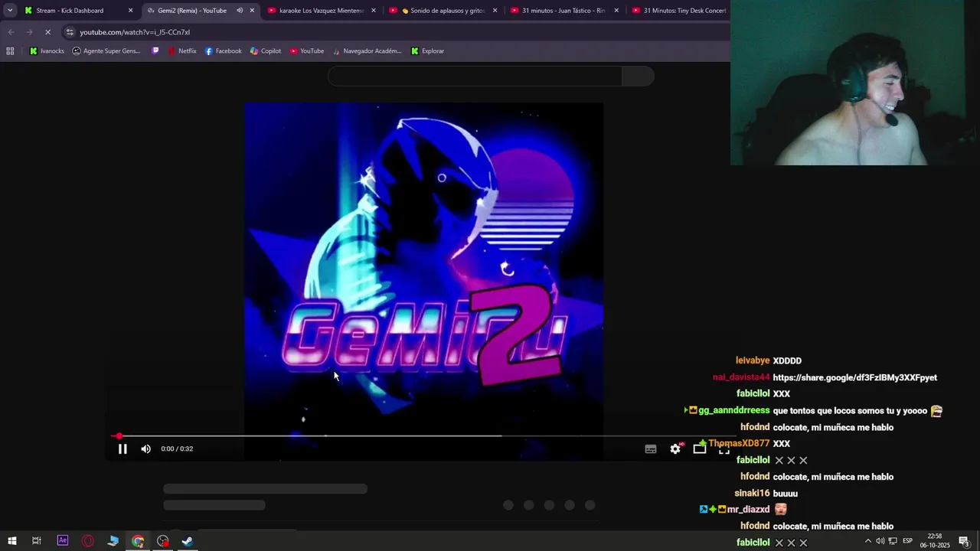The image size is (980, 551).
Task: Stop loading the page
Action: tap(47, 32)
